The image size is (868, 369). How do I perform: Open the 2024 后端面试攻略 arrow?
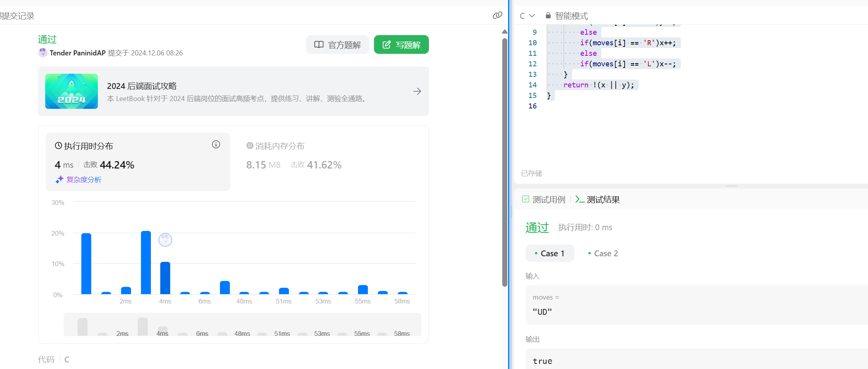417,91
